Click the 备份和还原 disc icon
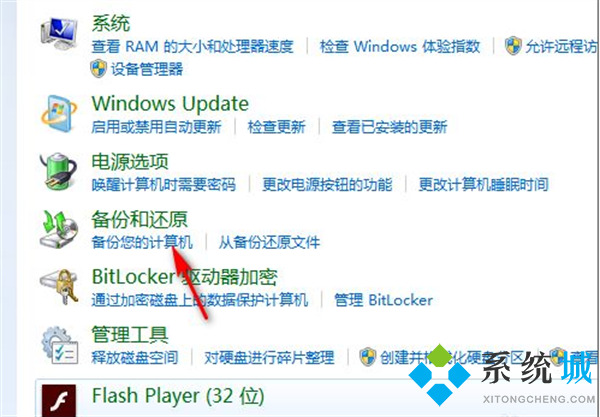 59,229
